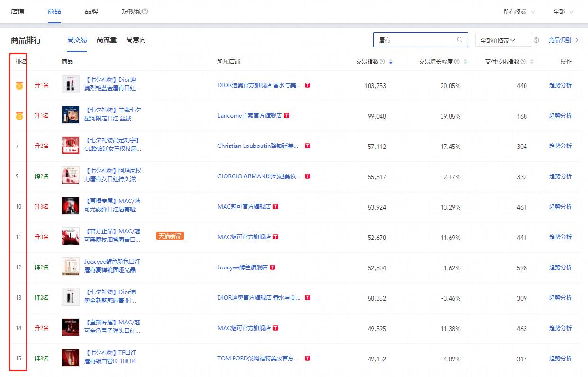588x377 pixels.
Task: Click growth value 39.85%
Action: coord(450,116)
